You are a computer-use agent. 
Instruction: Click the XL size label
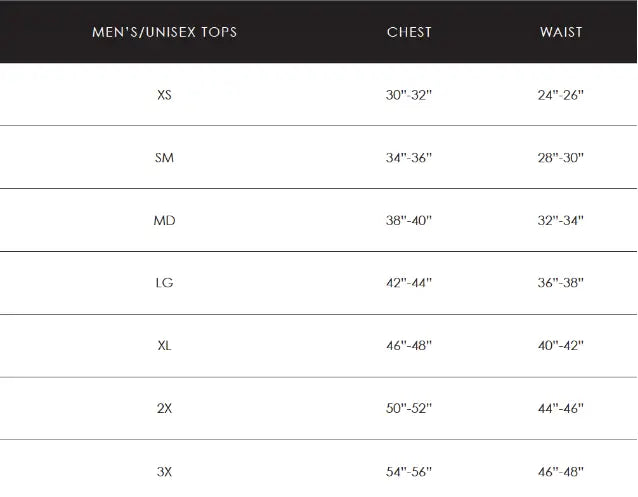(x=165, y=346)
